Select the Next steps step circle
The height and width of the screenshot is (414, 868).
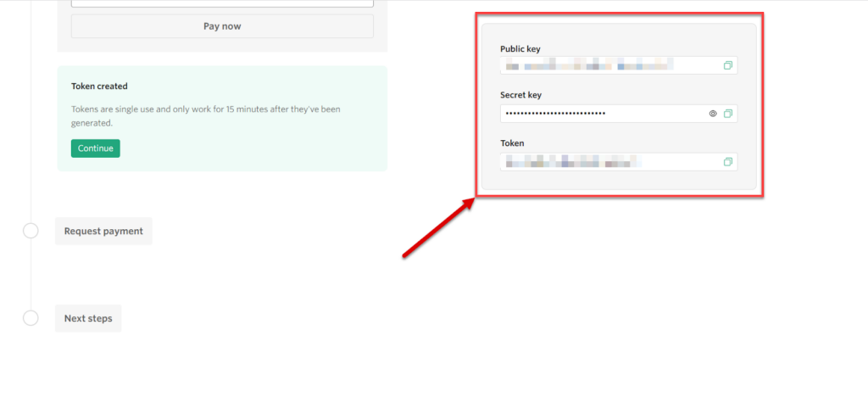tap(31, 318)
